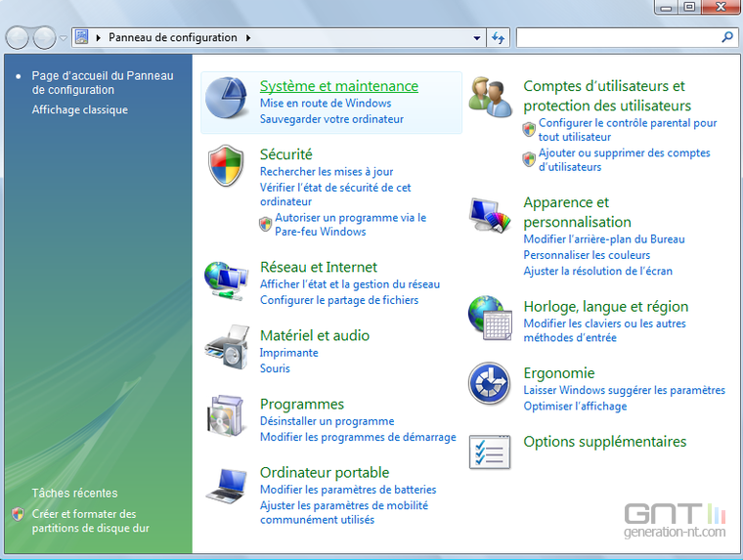Click the shield icon beside Configurer le contrôle parental

click(x=529, y=129)
